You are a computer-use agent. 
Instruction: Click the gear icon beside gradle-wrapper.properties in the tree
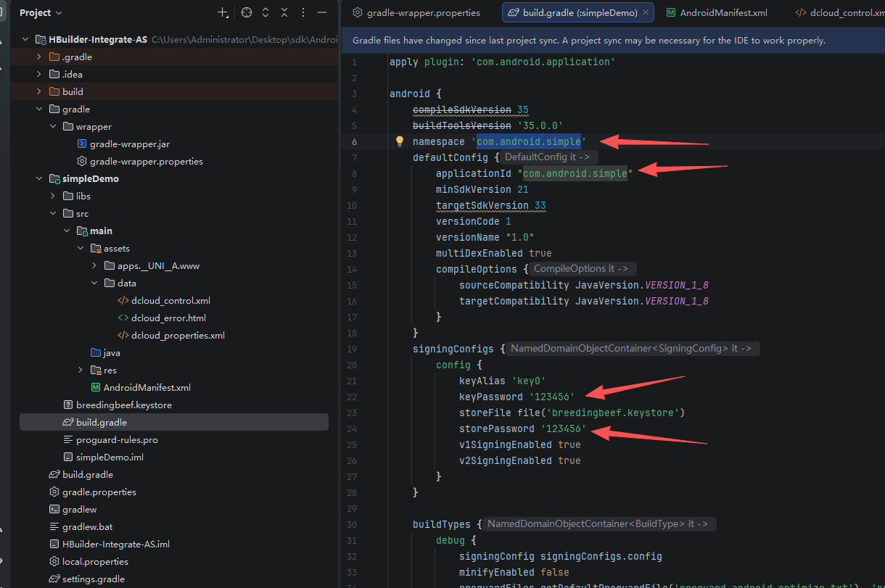click(82, 161)
